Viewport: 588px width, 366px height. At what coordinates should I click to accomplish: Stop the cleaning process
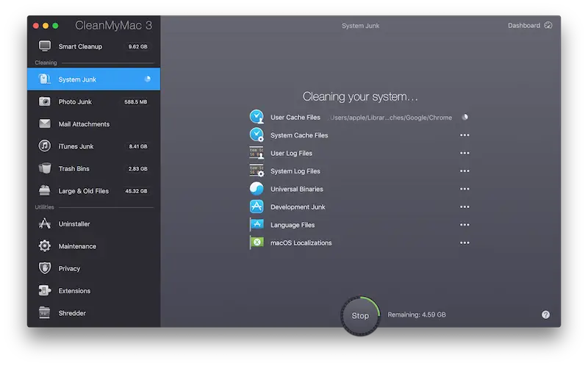tap(360, 316)
